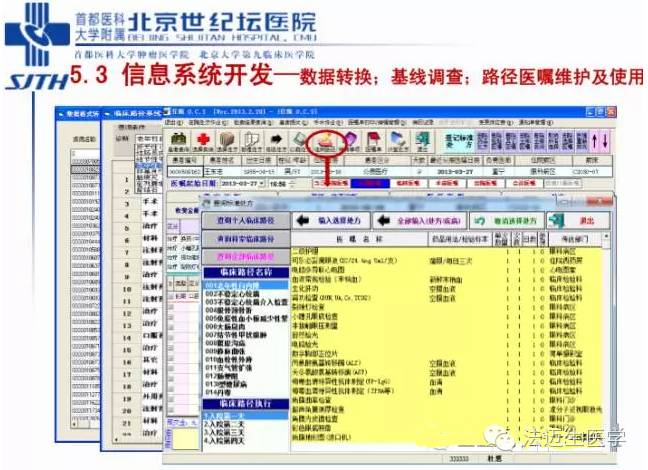Click 输入选择处方 button with the left arrow
Viewport: 648px width, 470px height.
331,221
